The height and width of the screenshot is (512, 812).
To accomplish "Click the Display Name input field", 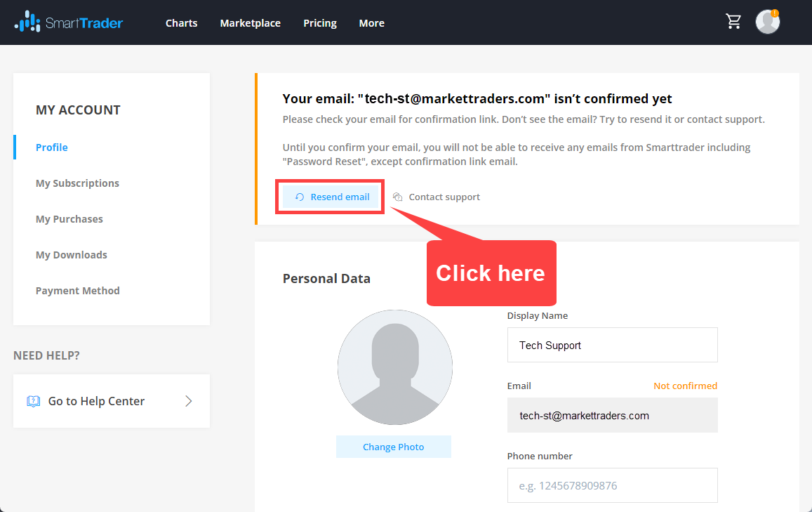I will pyautogui.click(x=612, y=345).
